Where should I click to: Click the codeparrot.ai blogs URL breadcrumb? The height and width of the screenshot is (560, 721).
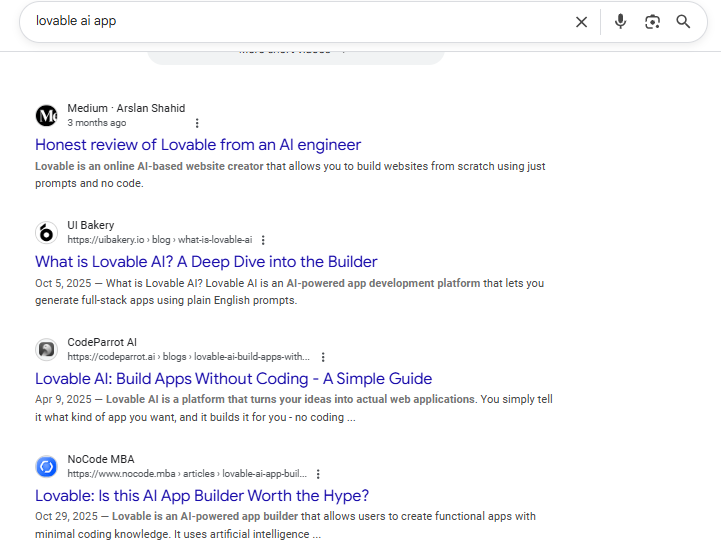pos(189,357)
